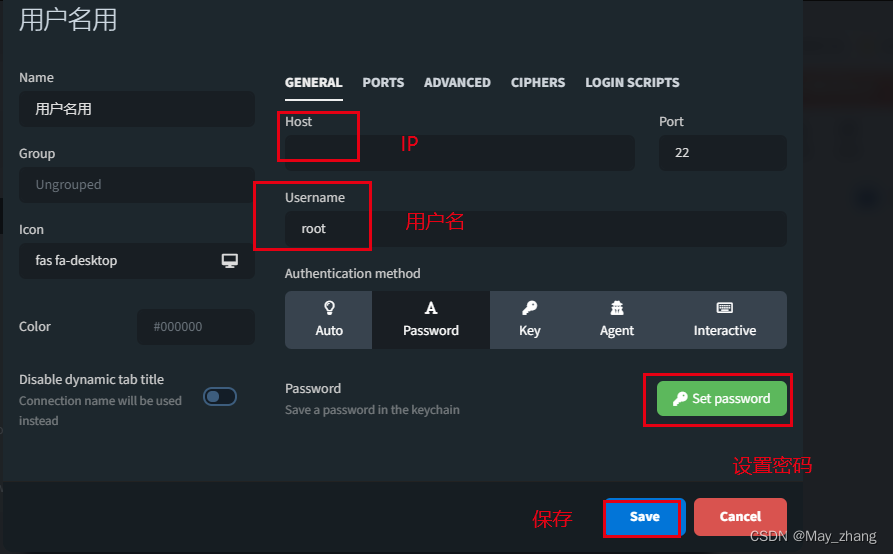Open the ADVANCED tab

pyautogui.click(x=457, y=83)
